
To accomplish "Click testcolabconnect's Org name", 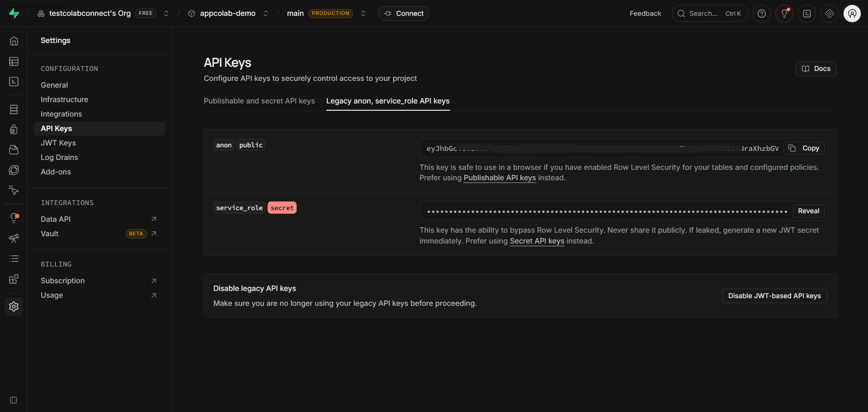I will pyautogui.click(x=90, y=14).
